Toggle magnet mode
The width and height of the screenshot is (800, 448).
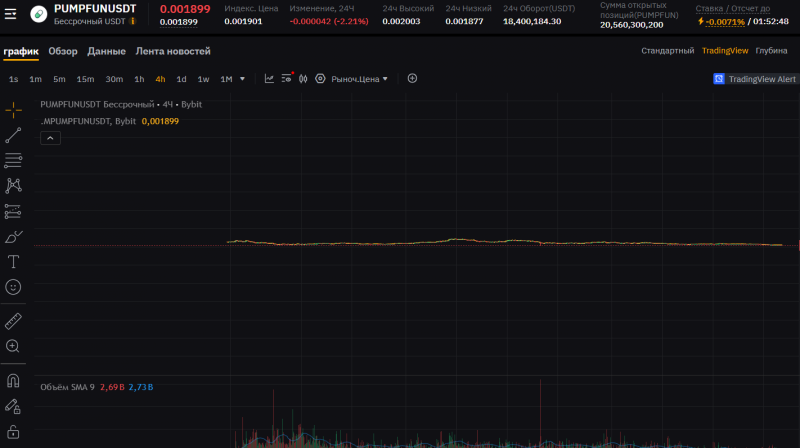tap(13, 381)
